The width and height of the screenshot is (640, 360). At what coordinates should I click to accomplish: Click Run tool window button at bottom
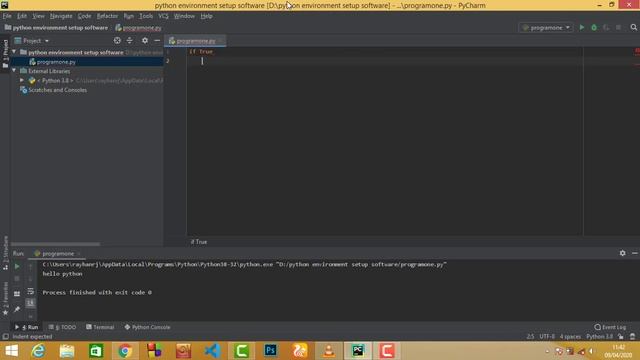point(27,327)
